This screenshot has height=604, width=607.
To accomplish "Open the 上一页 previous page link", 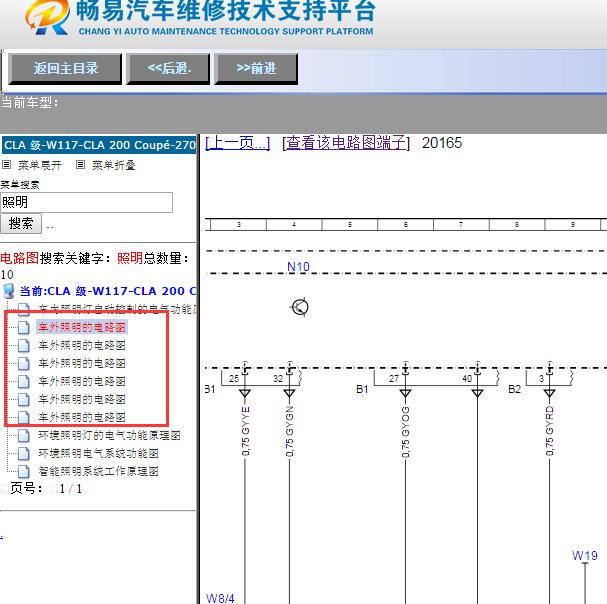I will [x=237, y=143].
